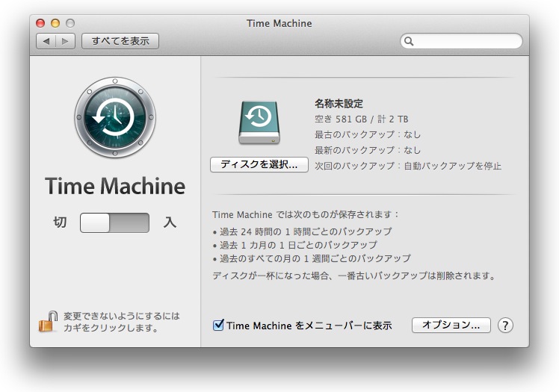Click the help question mark button
559x392 pixels.
[x=505, y=326]
